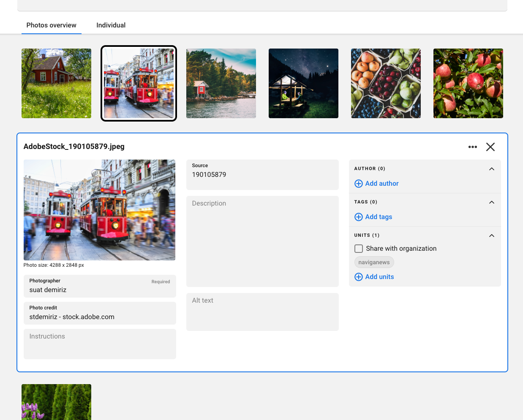Click the Add author link
The width and height of the screenshot is (523, 420).
[x=382, y=184]
